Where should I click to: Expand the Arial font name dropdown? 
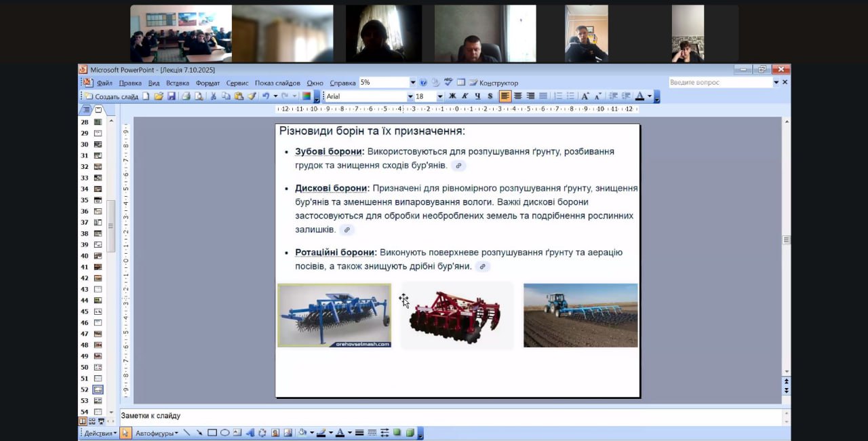(x=410, y=96)
